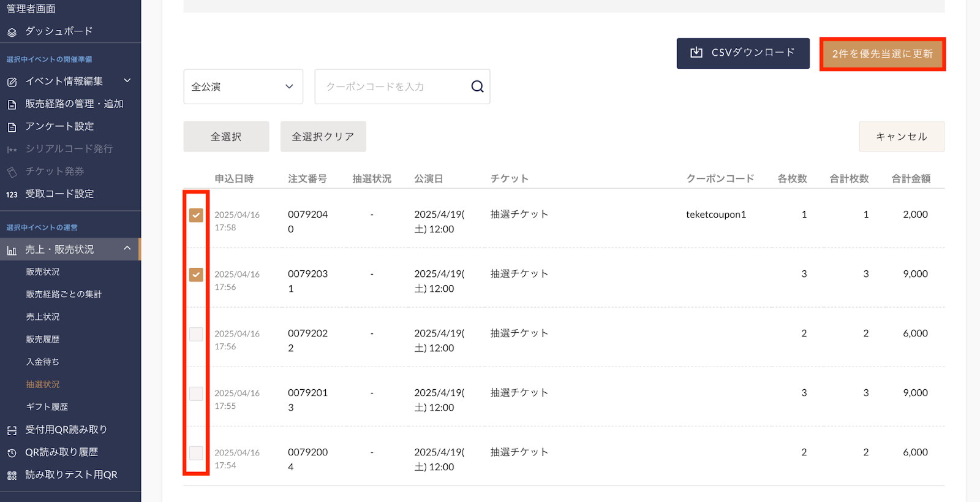Click the 申込日時 column header
The image size is (980, 502).
[x=234, y=179]
